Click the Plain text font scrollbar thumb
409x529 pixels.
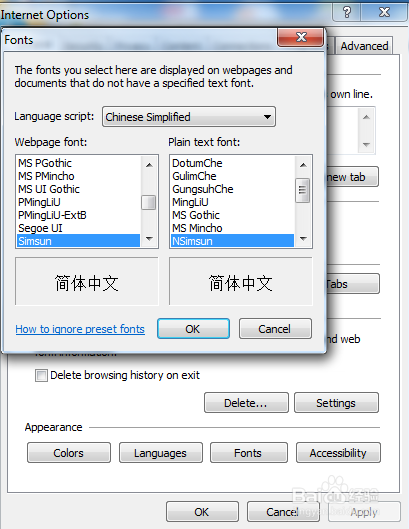(302, 190)
